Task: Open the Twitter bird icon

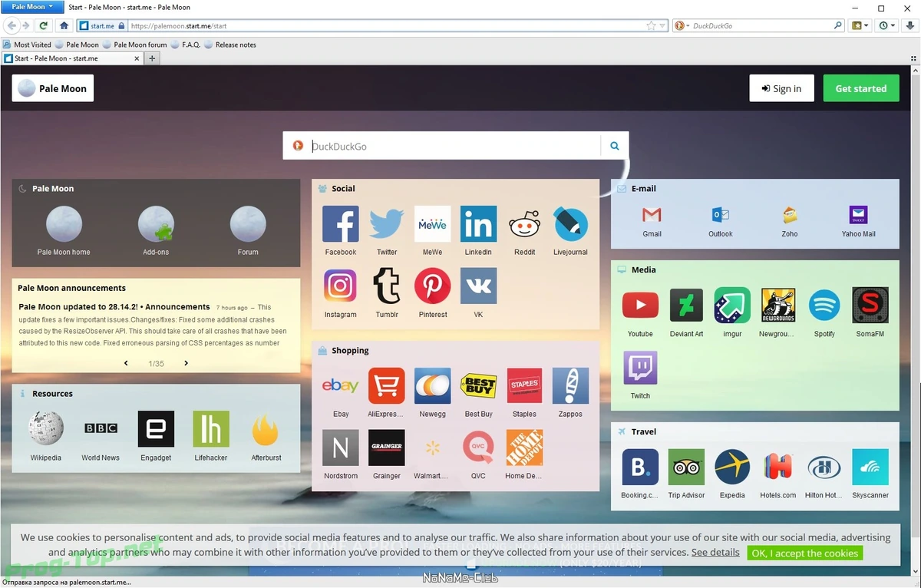Action: pyautogui.click(x=387, y=224)
